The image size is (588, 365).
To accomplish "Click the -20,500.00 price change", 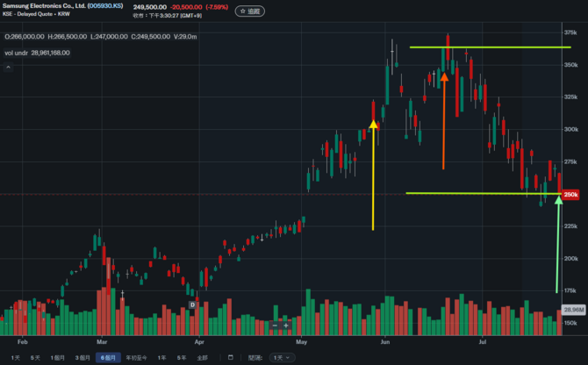I will pyautogui.click(x=186, y=7).
